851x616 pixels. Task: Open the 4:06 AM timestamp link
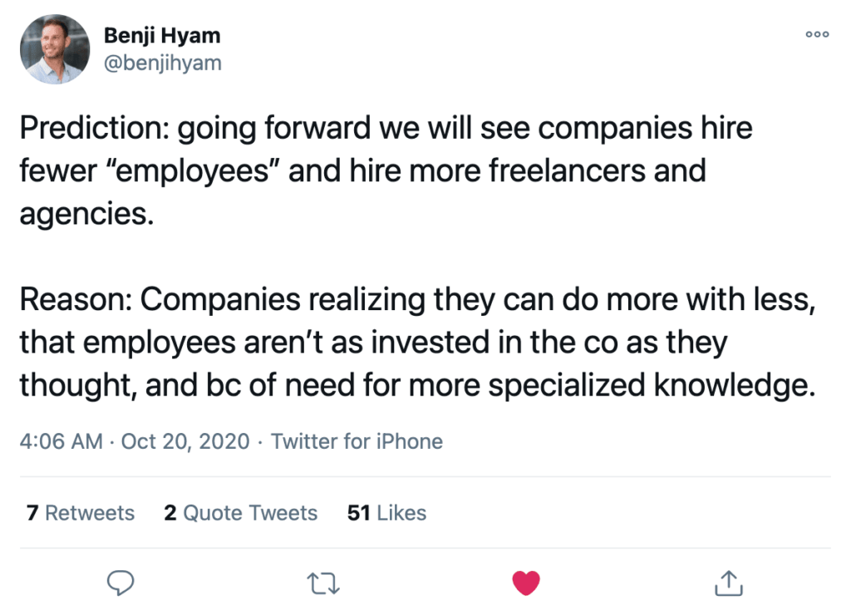click(61, 441)
